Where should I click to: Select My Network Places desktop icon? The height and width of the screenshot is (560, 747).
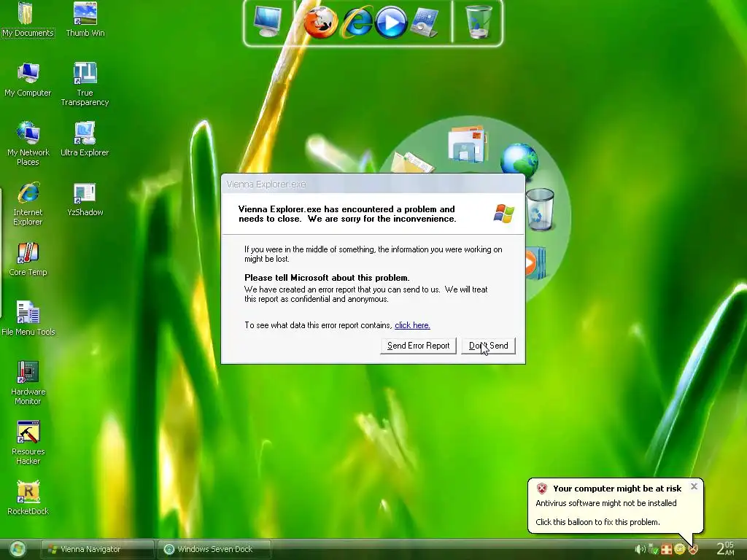28,144
